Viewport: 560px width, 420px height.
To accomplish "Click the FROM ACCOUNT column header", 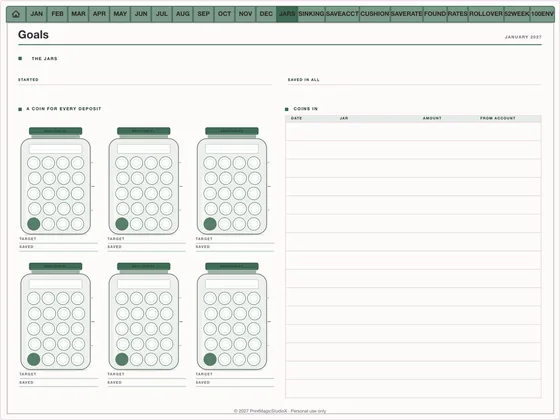I will tap(498, 118).
